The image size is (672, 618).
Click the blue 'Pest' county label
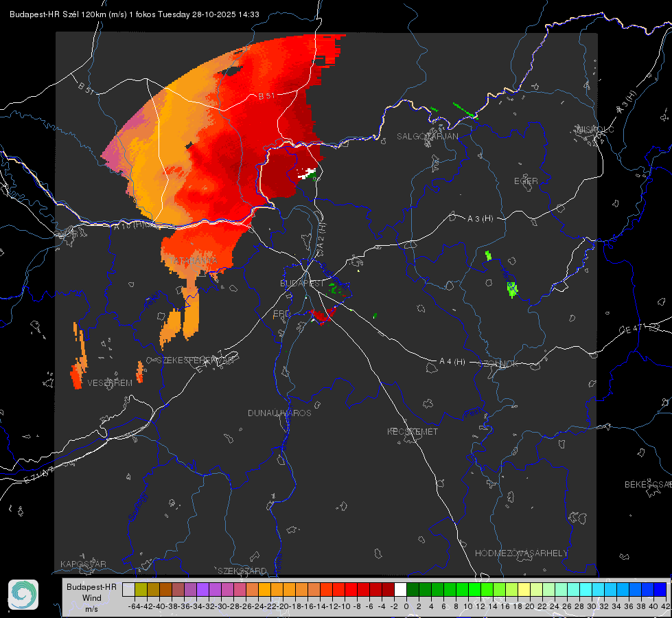click(472, 413)
